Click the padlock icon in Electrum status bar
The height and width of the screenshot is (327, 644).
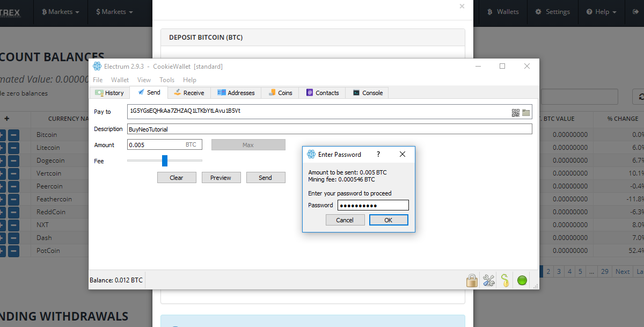[x=472, y=280]
